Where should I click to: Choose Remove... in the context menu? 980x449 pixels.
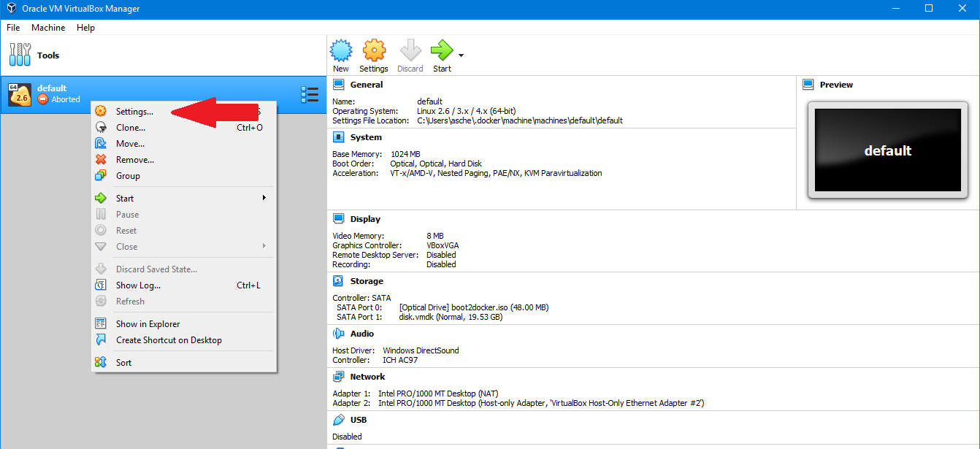184,160
